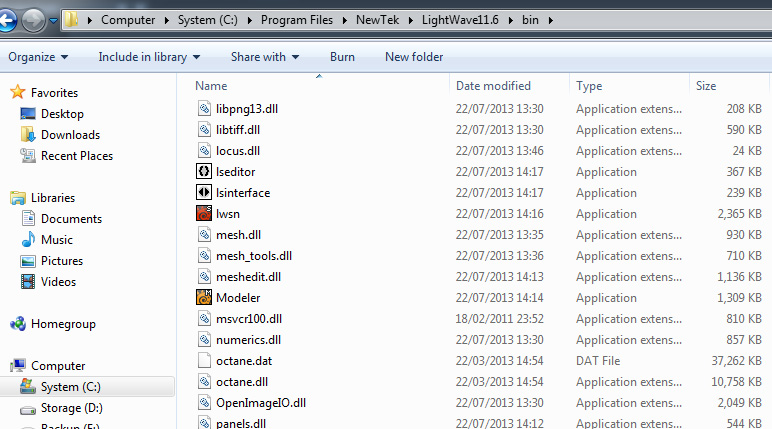Select the octane.dll file name
Viewport: 772px width, 429px height.
point(242,382)
